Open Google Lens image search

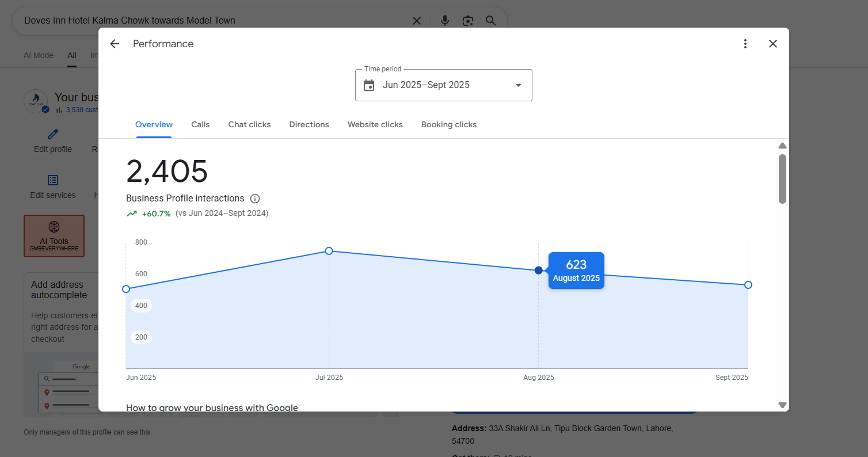468,21
